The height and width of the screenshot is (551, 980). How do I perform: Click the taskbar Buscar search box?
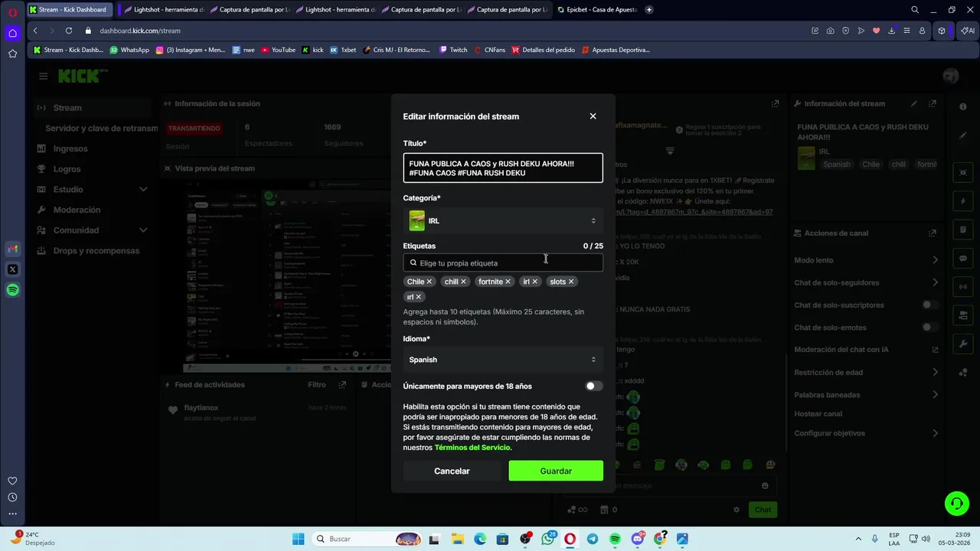coord(368,539)
